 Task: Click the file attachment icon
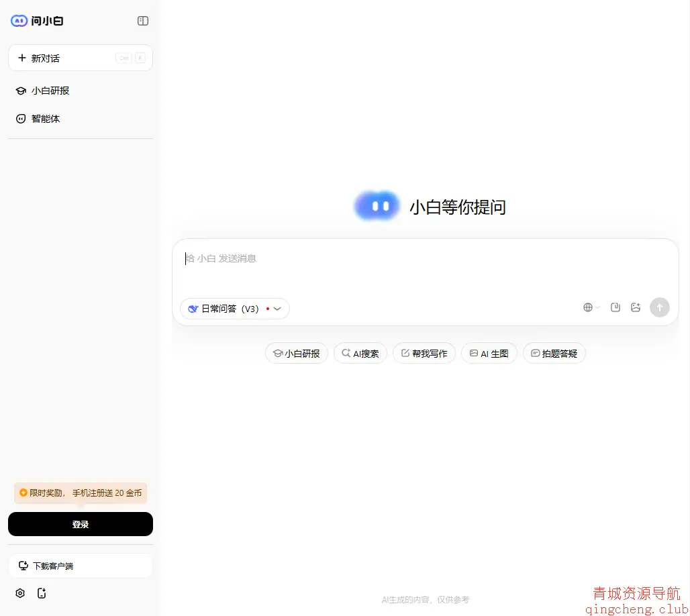[615, 307]
